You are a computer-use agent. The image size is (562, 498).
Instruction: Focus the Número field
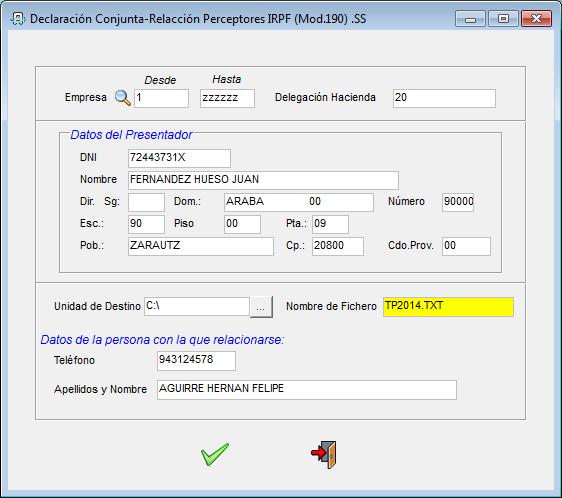coord(458,202)
